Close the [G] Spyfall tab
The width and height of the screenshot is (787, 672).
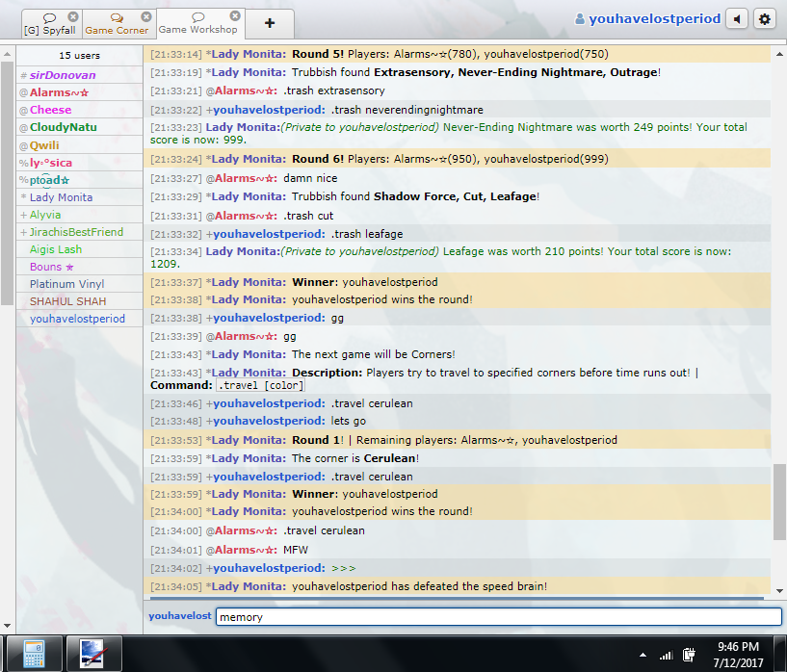[x=73, y=16]
